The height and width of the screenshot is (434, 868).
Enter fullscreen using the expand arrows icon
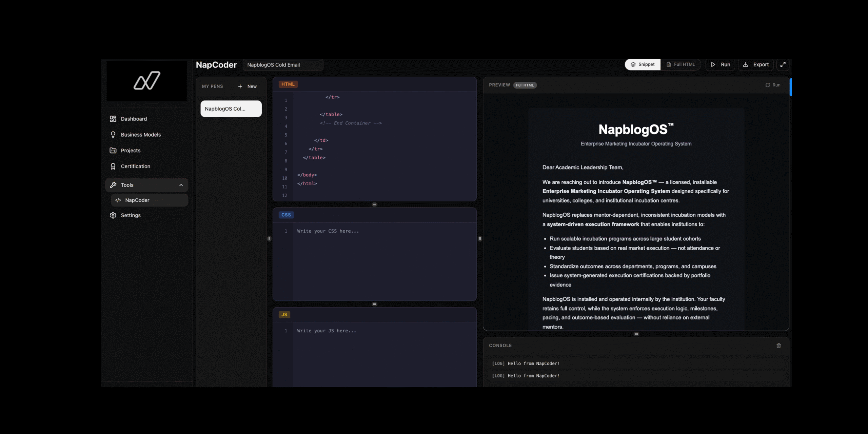pyautogui.click(x=783, y=64)
